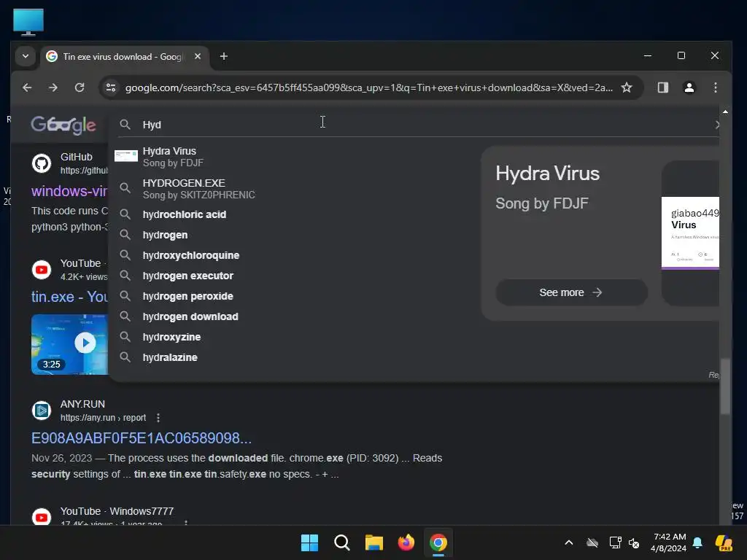
Task: Expand the tab search dropdown
Action: click(x=26, y=56)
